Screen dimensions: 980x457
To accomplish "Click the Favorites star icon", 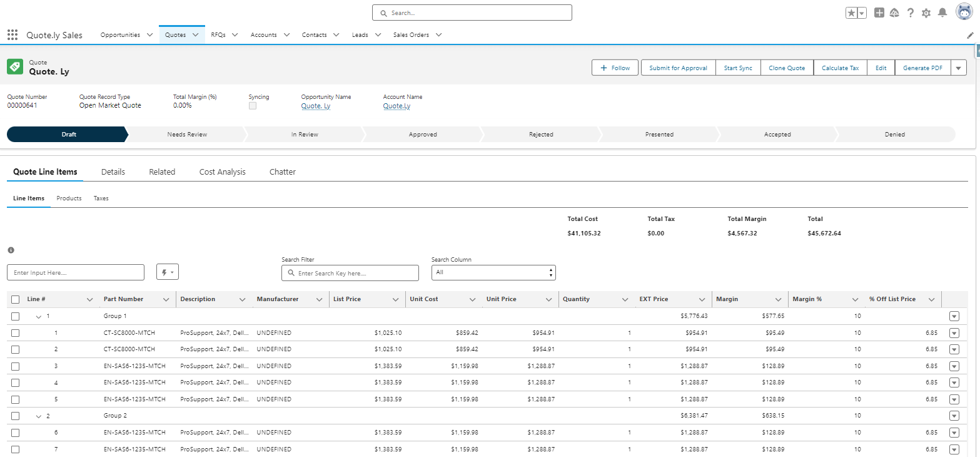I will click(x=851, y=13).
